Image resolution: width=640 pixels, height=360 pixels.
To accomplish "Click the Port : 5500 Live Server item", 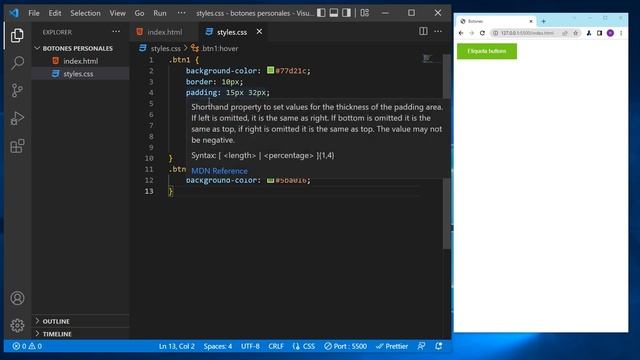I will (x=345, y=346).
